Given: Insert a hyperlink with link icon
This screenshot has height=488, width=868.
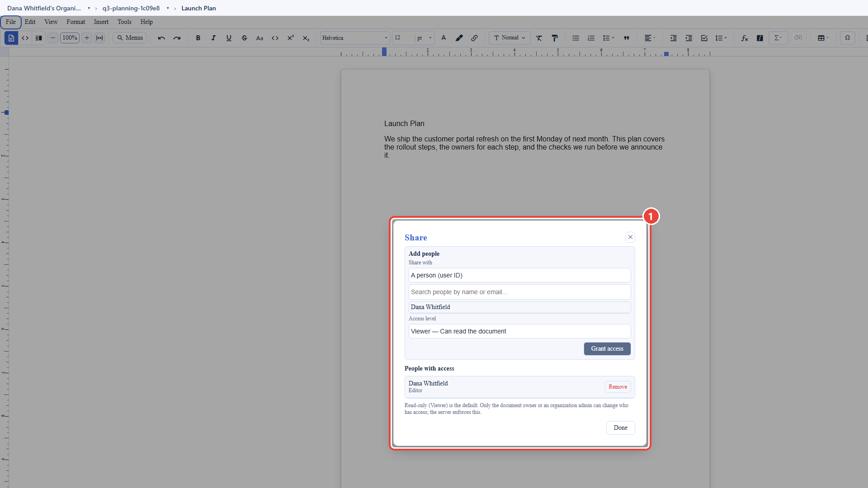Looking at the screenshot, I should [x=474, y=38].
